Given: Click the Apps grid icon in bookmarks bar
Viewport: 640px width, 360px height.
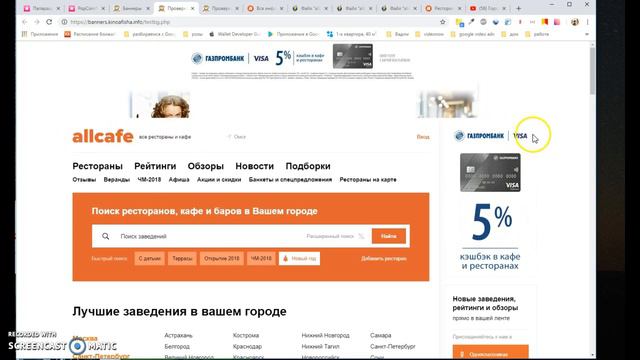Looking at the screenshot, I should click(x=24, y=34).
